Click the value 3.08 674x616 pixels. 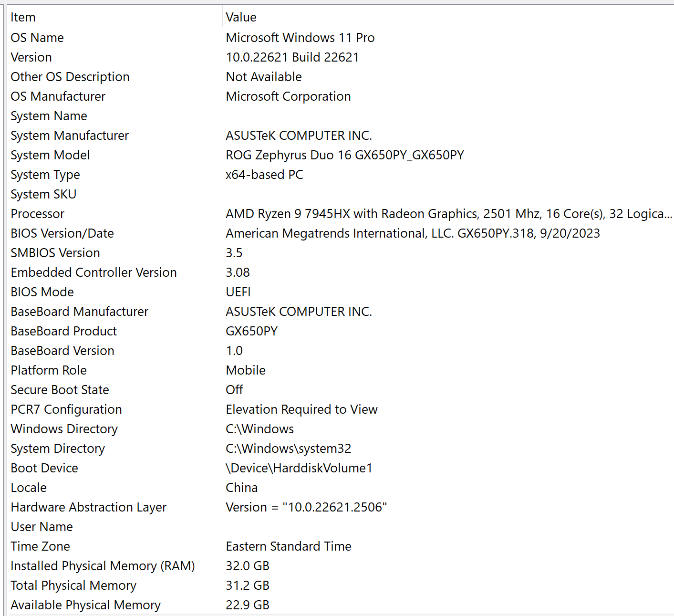pos(238,272)
